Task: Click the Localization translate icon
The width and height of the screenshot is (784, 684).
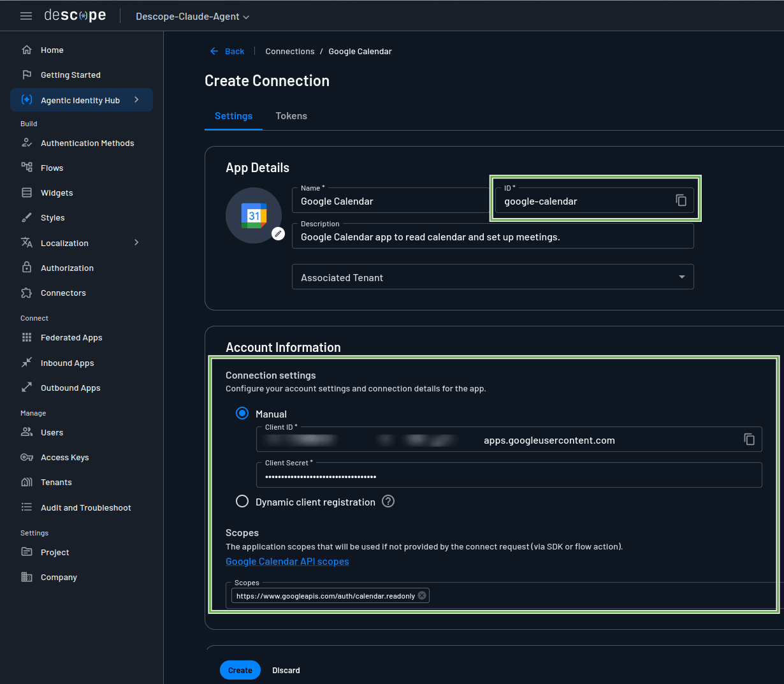Action: [x=27, y=243]
